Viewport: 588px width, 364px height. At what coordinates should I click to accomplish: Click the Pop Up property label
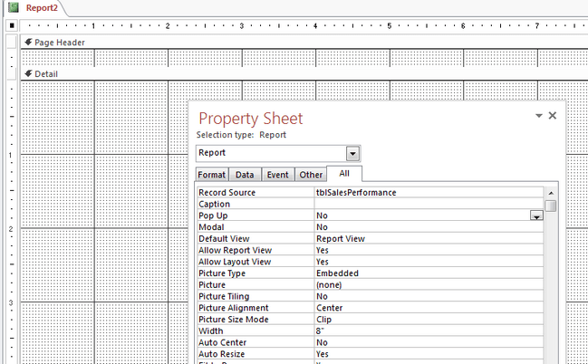(x=213, y=216)
